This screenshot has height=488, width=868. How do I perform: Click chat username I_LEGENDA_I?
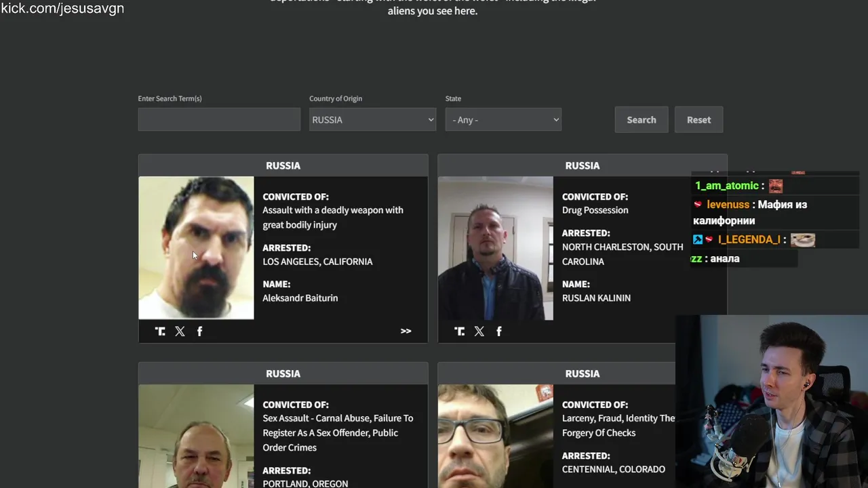[749, 240]
